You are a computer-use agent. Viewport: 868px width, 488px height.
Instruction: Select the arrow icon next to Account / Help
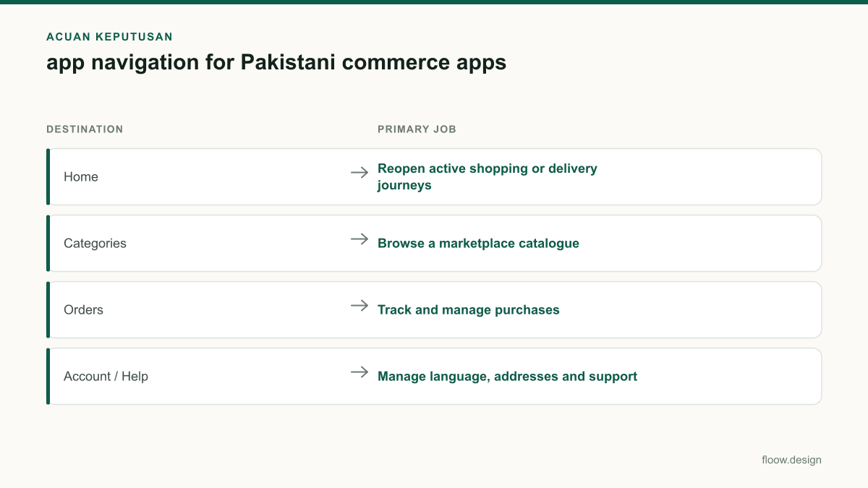coord(359,372)
